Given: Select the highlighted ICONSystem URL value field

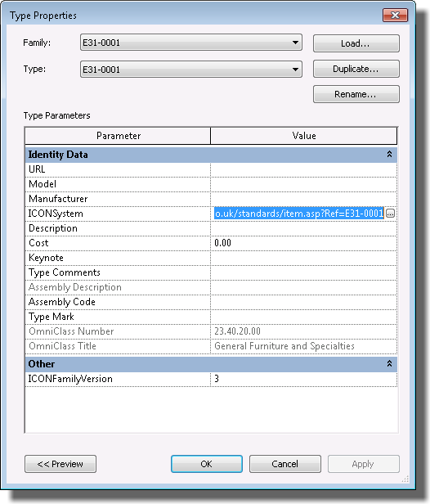Looking at the screenshot, I should 299,214.
